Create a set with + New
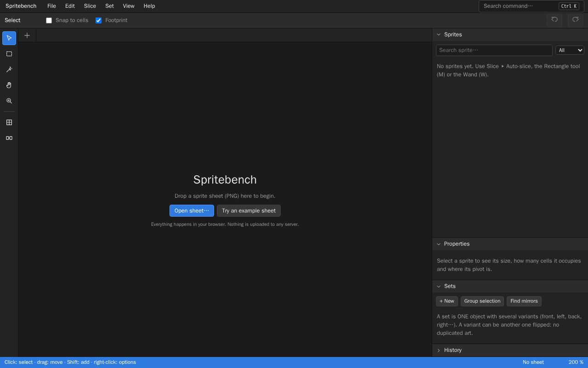 click(447, 301)
